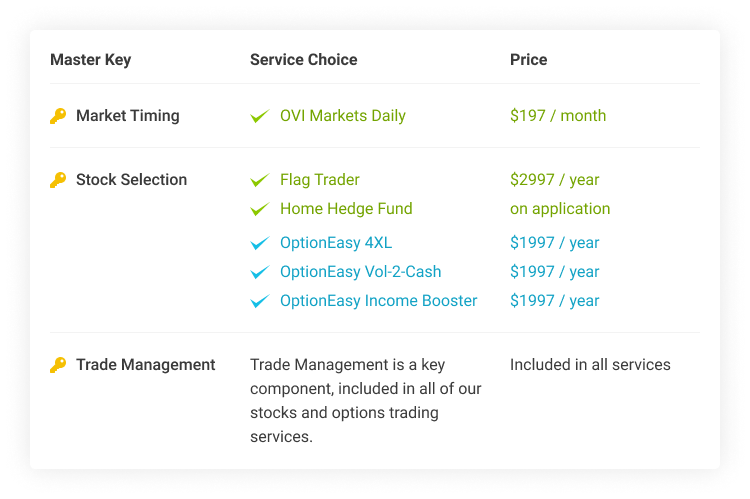This screenshot has width=750, height=499.
Task: Click the Market Timing row label
Action: click(x=128, y=116)
